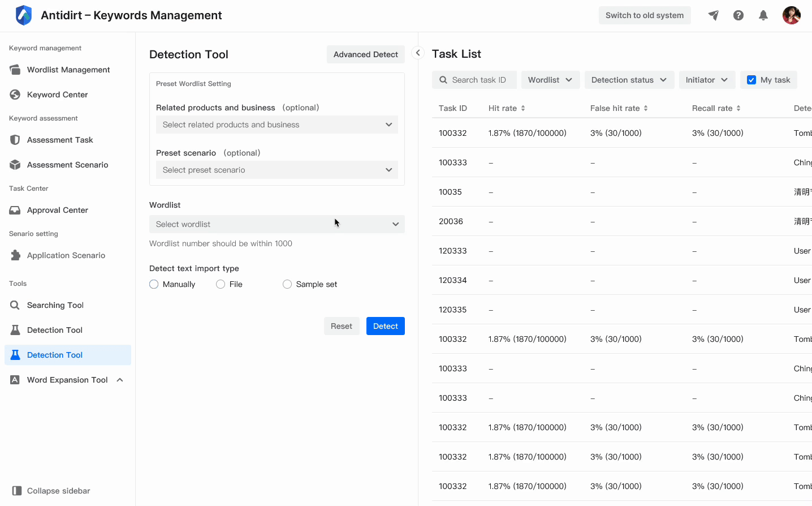Click task ID 20036 cell

coord(451,221)
